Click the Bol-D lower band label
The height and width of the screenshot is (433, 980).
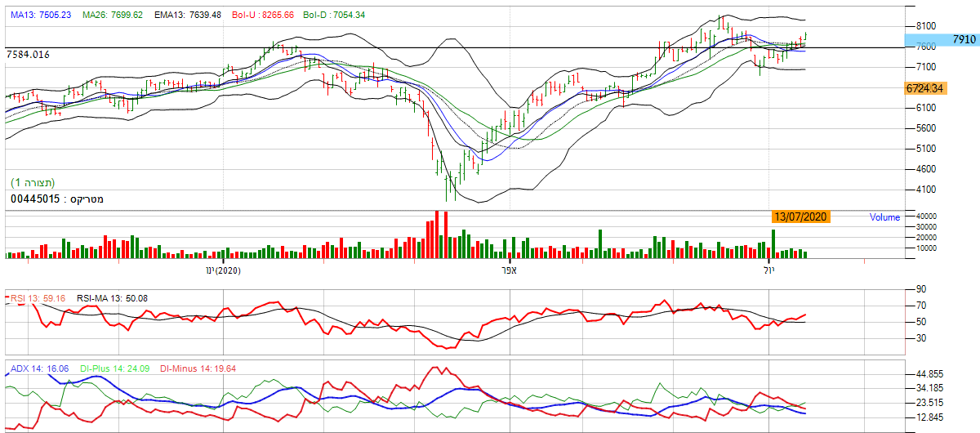[335, 16]
